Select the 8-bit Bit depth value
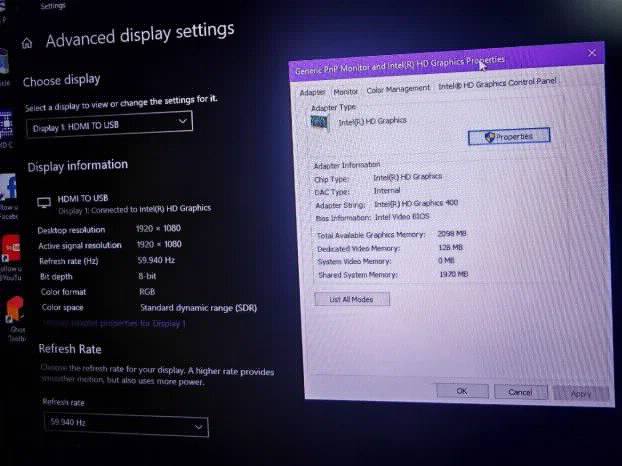 (147, 276)
